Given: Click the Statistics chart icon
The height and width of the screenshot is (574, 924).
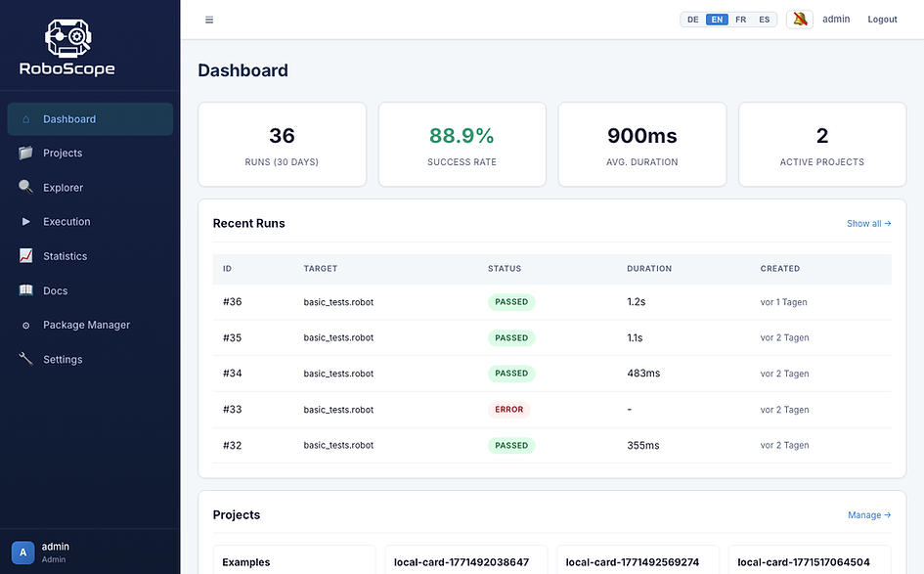Looking at the screenshot, I should (26, 256).
